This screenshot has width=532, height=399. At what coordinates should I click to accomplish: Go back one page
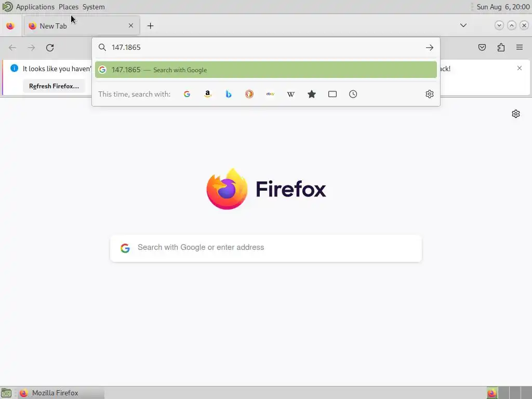pyautogui.click(x=12, y=47)
